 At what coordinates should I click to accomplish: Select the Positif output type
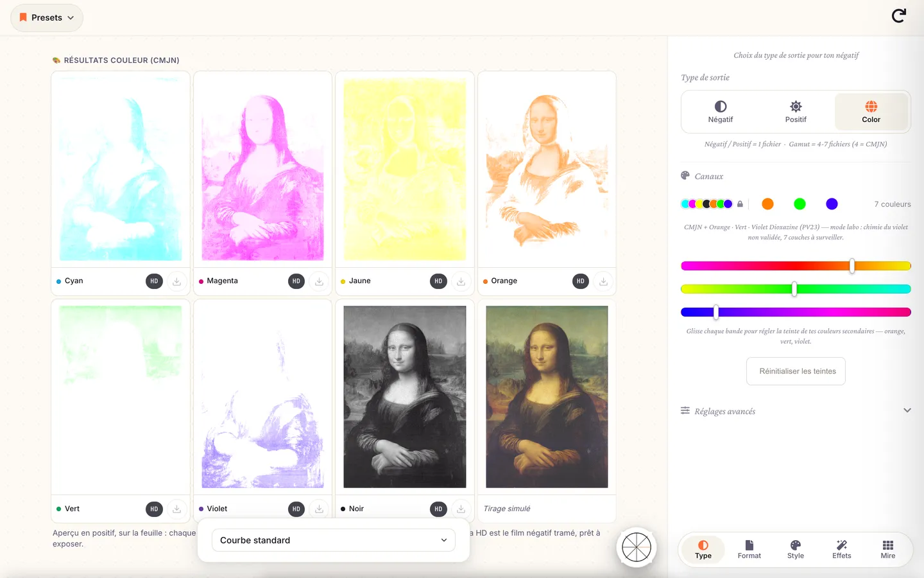coord(796,112)
